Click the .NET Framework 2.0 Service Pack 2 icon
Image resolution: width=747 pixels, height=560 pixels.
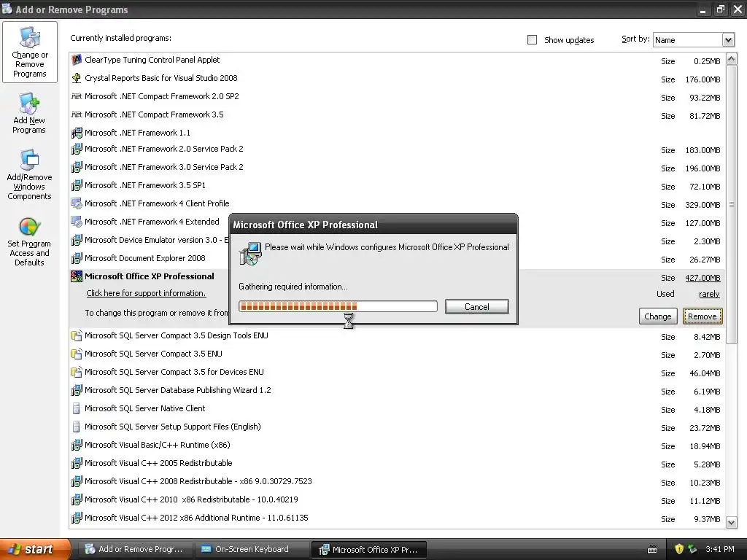(76, 149)
